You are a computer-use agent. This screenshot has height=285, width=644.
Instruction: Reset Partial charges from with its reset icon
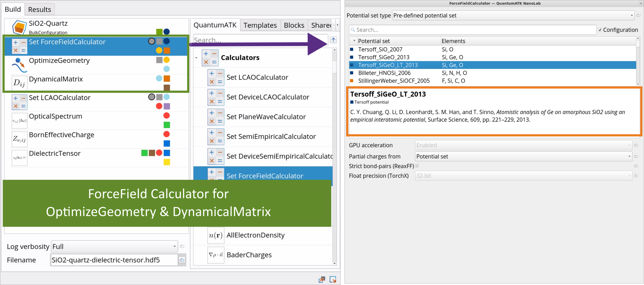pos(636,156)
